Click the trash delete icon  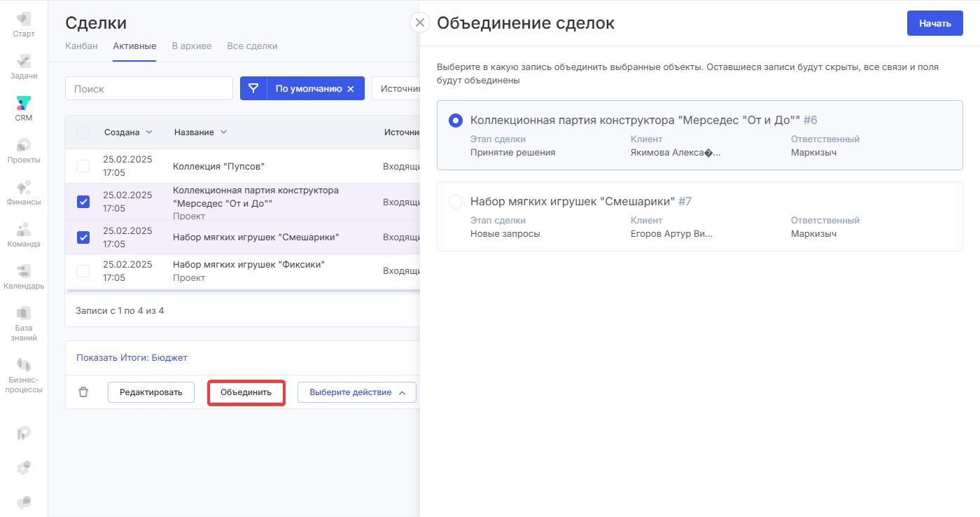tap(83, 392)
